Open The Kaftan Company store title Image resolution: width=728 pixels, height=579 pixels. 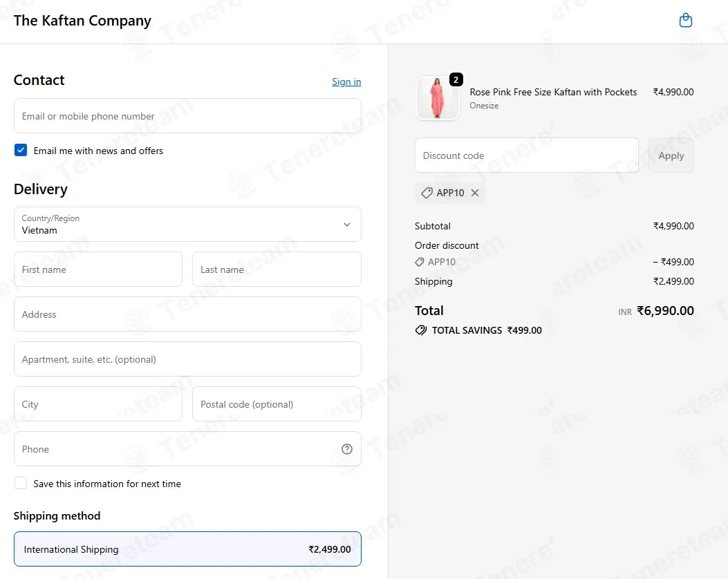point(82,21)
